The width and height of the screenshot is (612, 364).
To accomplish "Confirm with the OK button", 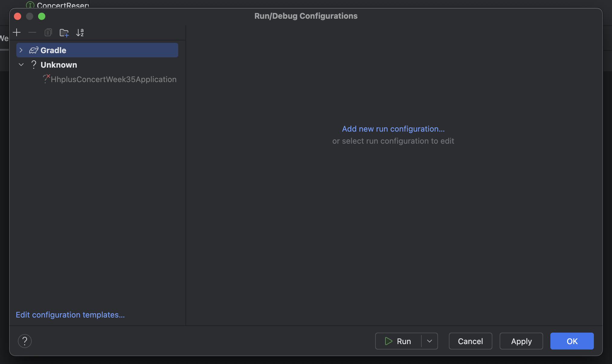I will tap(572, 341).
